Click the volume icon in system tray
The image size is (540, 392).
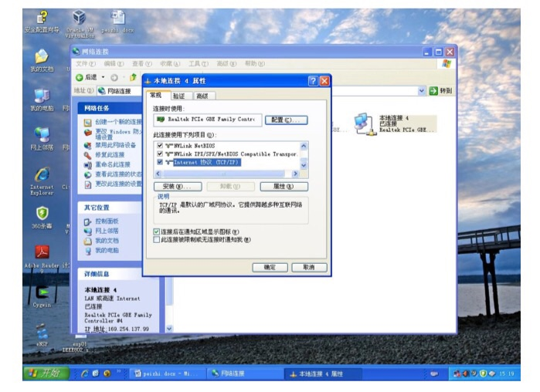tap(466, 373)
